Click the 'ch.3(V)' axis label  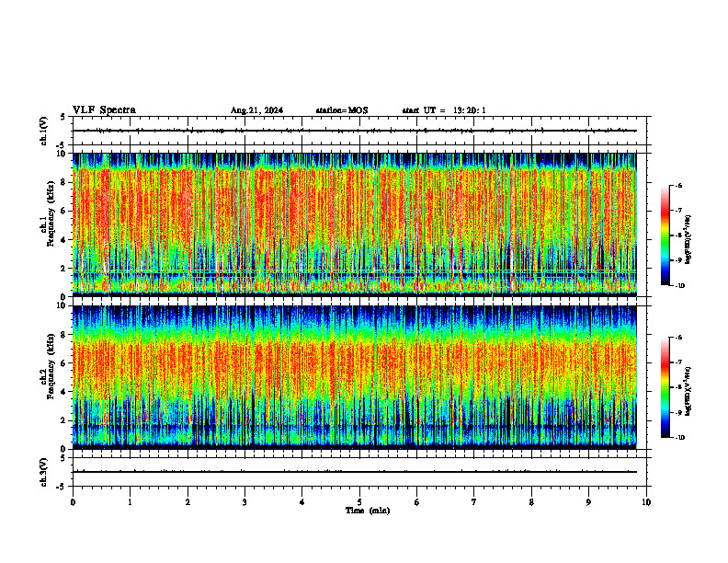click(44, 473)
